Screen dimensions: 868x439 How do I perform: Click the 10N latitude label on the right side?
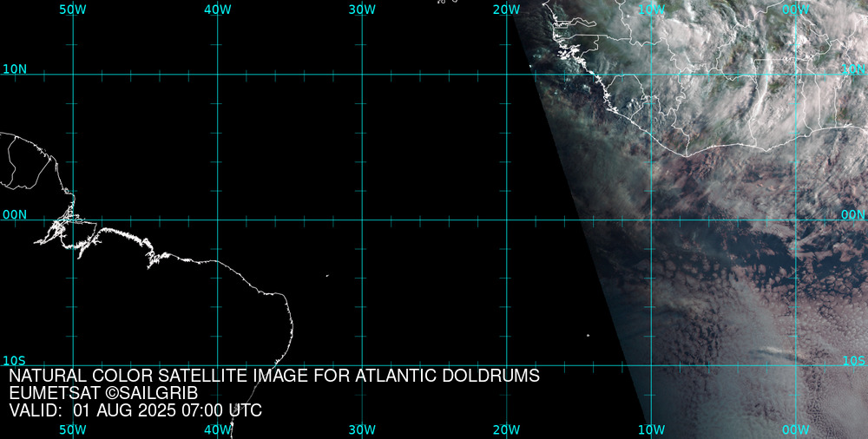pos(853,69)
